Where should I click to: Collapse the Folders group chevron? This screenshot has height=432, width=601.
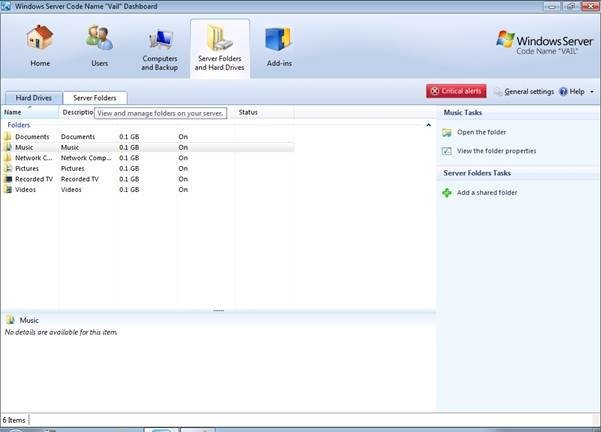[x=429, y=125]
